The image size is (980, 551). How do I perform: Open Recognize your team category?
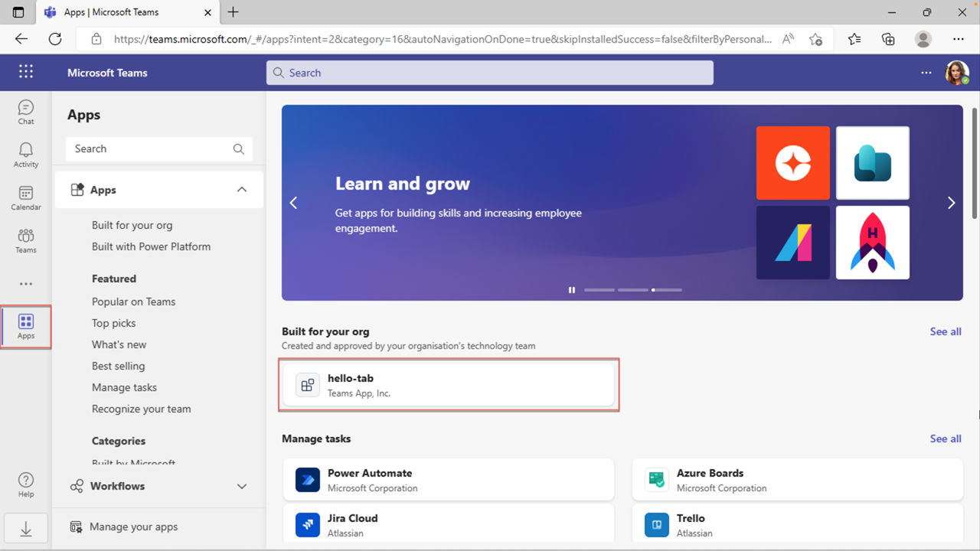coord(141,409)
